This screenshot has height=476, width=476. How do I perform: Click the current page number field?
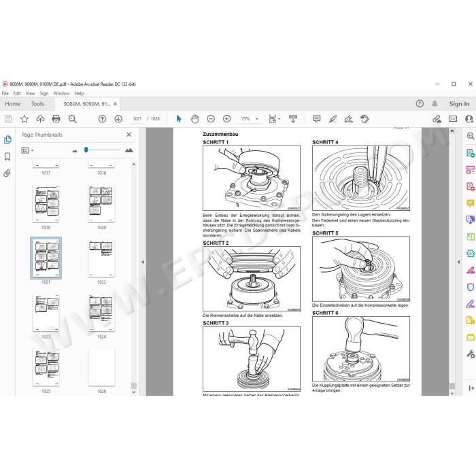point(137,119)
